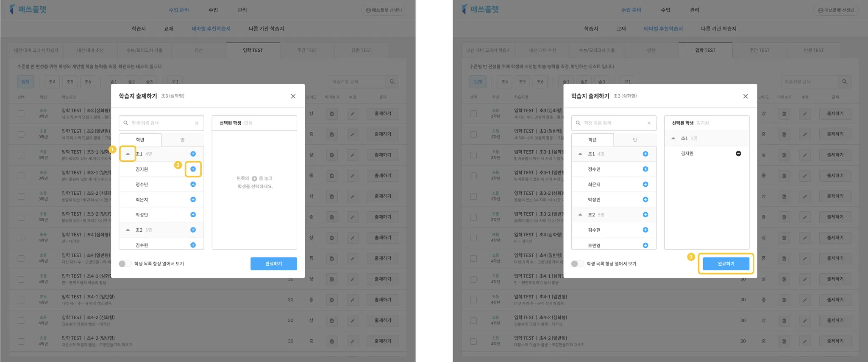Check 초3 (일반형) row checkbox in left screen

[x=21, y=134]
